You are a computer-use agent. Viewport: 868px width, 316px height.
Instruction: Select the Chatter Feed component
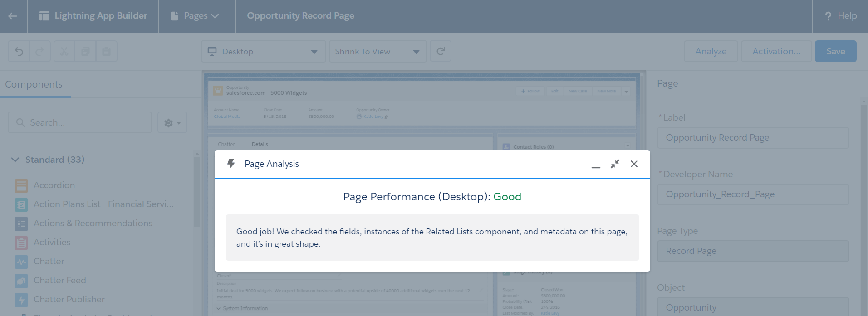(x=50, y=280)
